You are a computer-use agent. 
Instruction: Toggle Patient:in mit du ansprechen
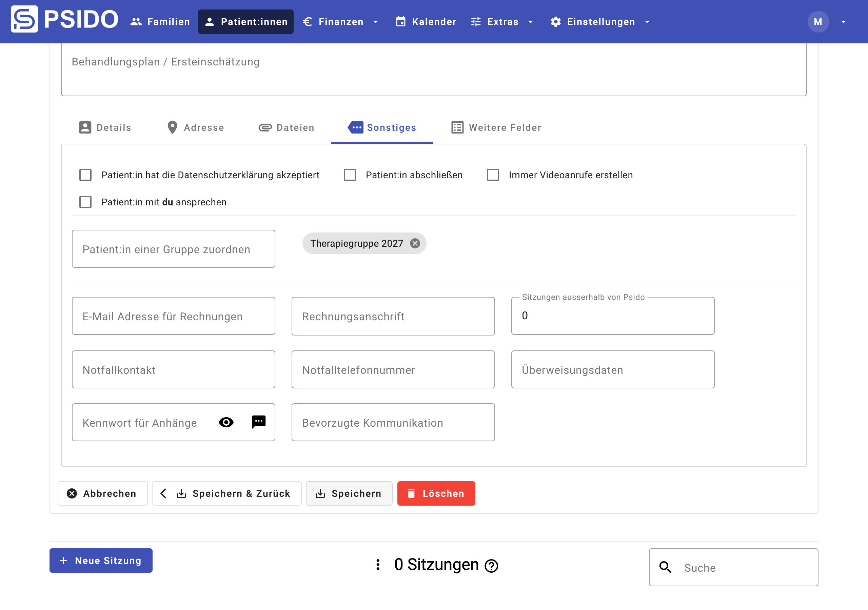pyautogui.click(x=85, y=202)
